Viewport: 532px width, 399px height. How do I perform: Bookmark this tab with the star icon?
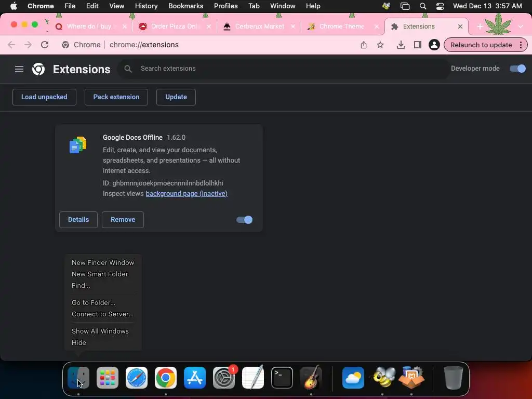pos(380,45)
